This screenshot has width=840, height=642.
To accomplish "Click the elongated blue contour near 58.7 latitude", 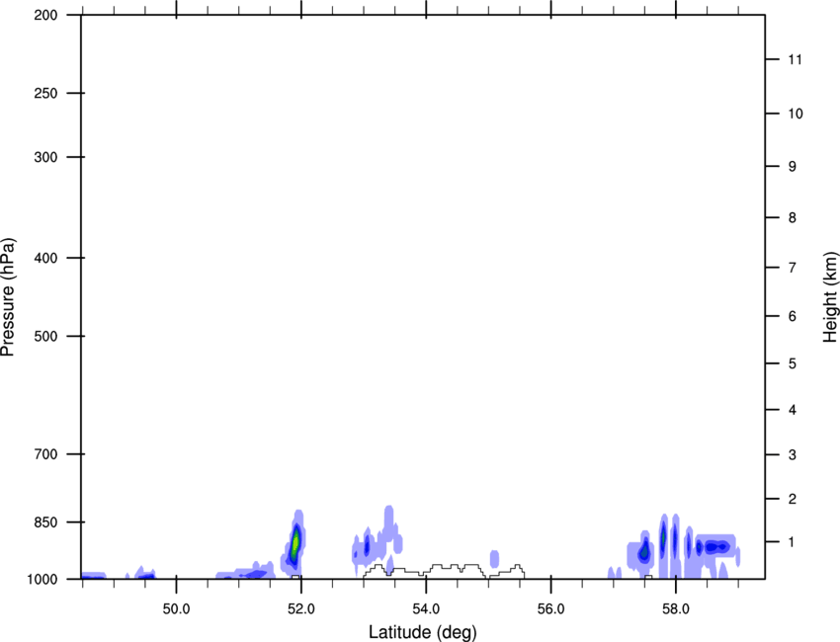I will pyautogui.click(x=716, y=547).
